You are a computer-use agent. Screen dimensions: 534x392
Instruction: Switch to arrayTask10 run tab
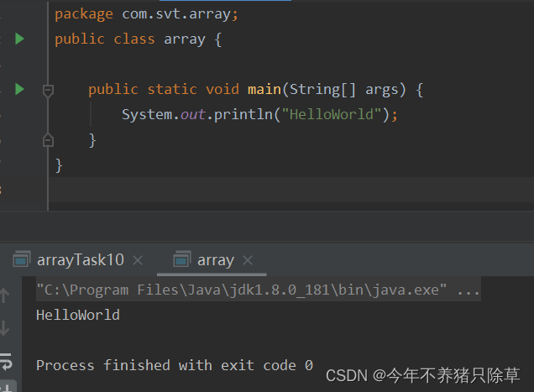click(81, 260)
